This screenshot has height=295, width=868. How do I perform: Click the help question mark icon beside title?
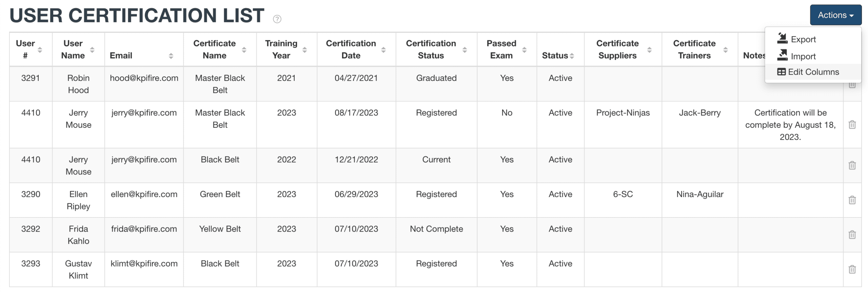click(277, 19)
